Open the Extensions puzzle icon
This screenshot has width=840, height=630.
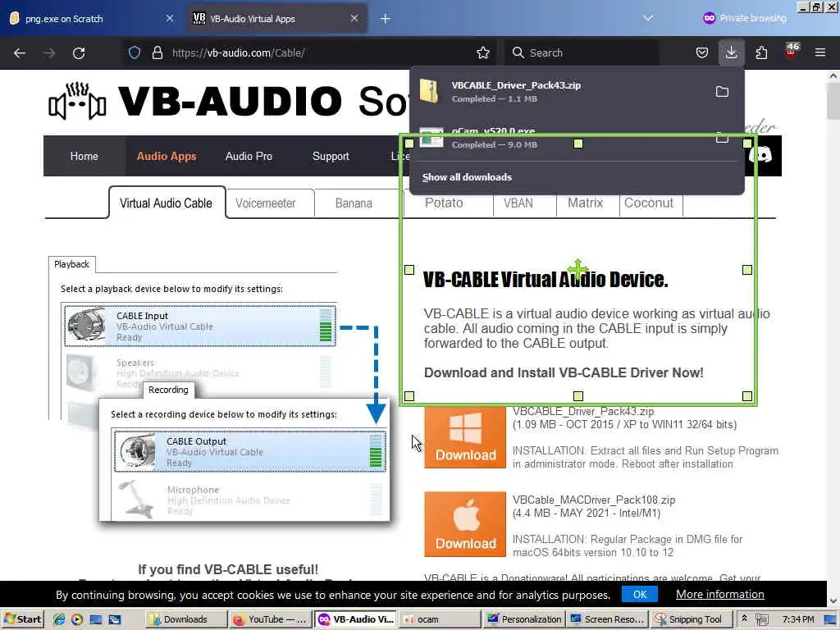pos(761,52)
